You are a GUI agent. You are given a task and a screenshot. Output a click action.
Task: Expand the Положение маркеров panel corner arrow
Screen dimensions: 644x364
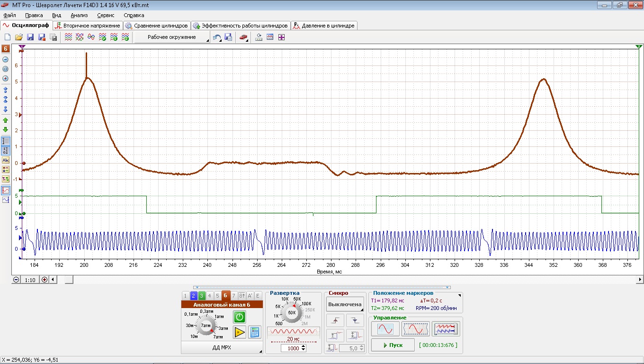pos(459,295)
